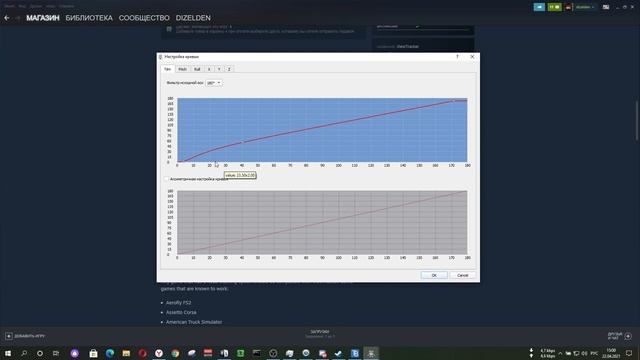Open File Explorer from taskbar

coord(126,353)
